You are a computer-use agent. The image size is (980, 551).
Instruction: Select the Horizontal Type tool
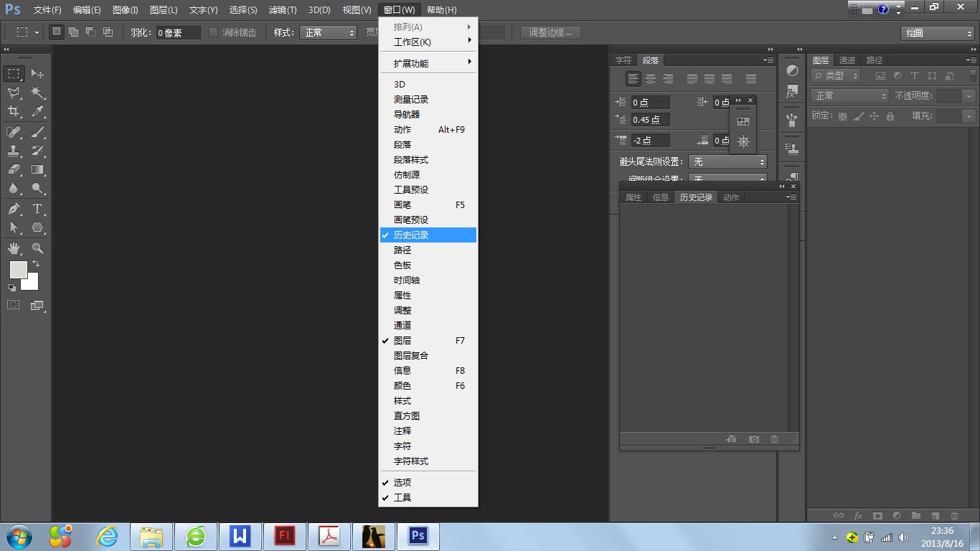[37, 209]
